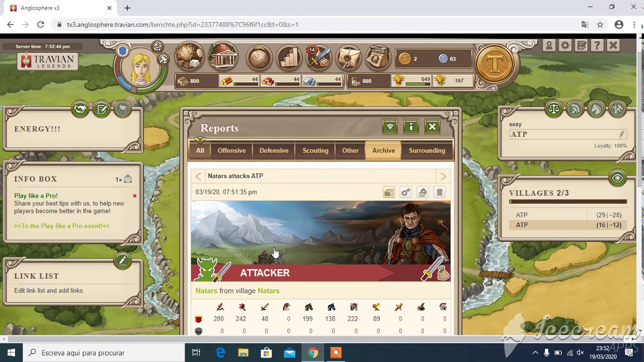Open the workshop tools icon
This screenshot has width=644, height=362.
617,109
